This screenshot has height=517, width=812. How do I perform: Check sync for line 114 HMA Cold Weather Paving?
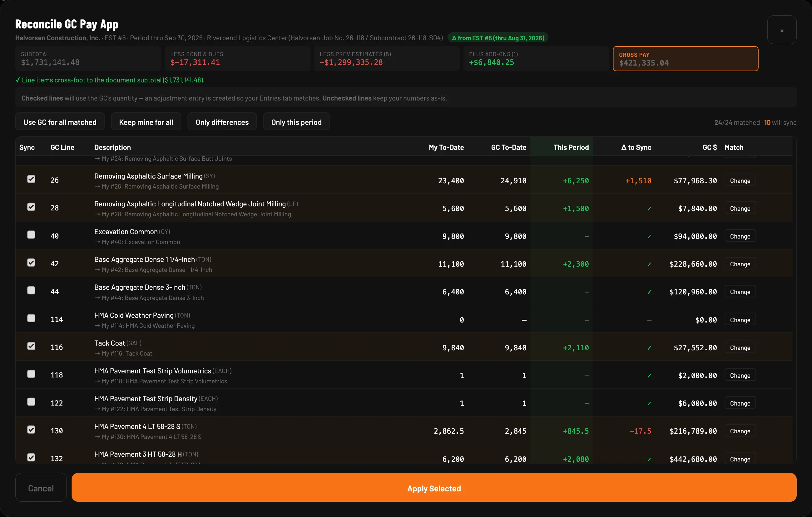tap(31, 318)
